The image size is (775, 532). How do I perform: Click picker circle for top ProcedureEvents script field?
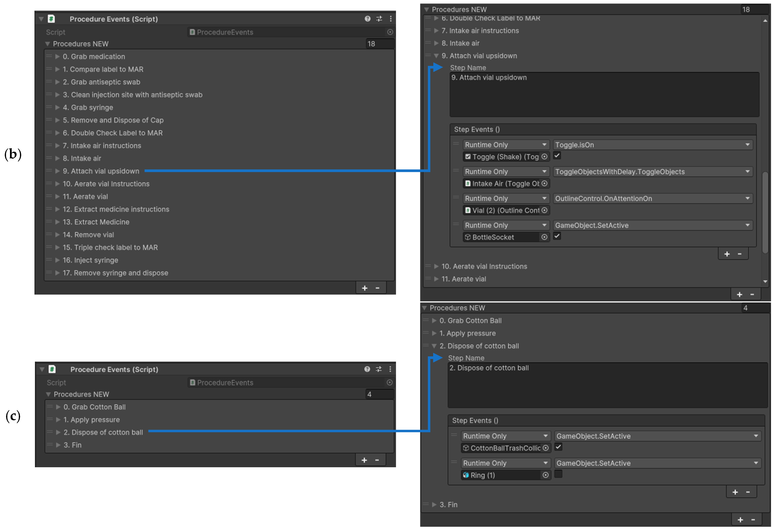pos(390,32)
